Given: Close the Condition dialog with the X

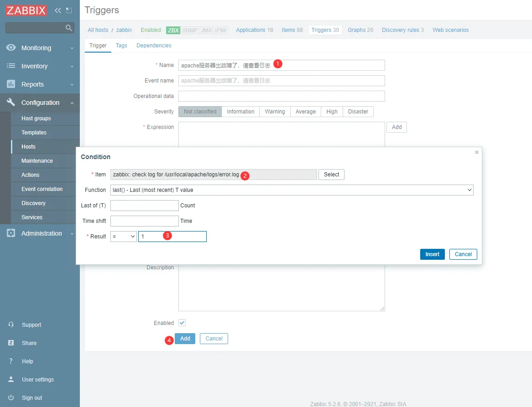Looking at the screenshot, I should [477, 152].
